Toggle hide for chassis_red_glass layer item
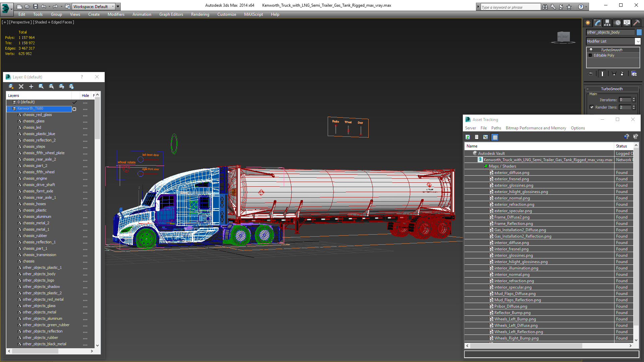Screen dimensions: 644x362 (85, 115)
